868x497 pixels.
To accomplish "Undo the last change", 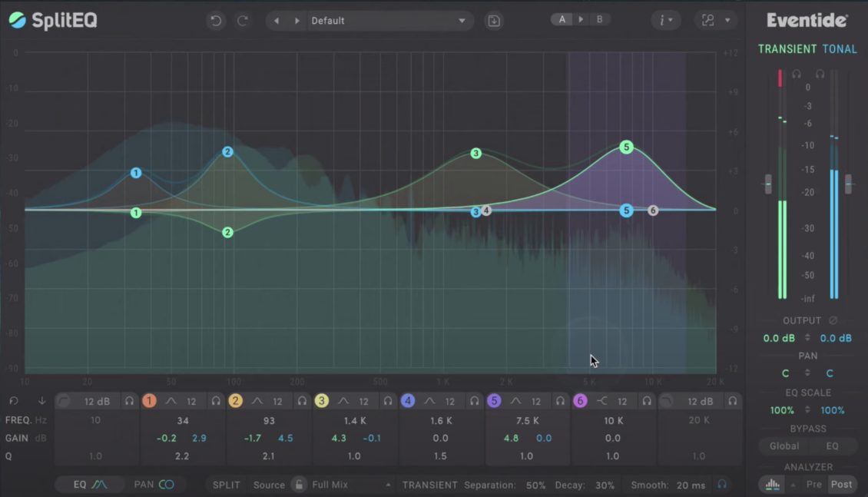I will pyautogui.click(x=215, y=21).
